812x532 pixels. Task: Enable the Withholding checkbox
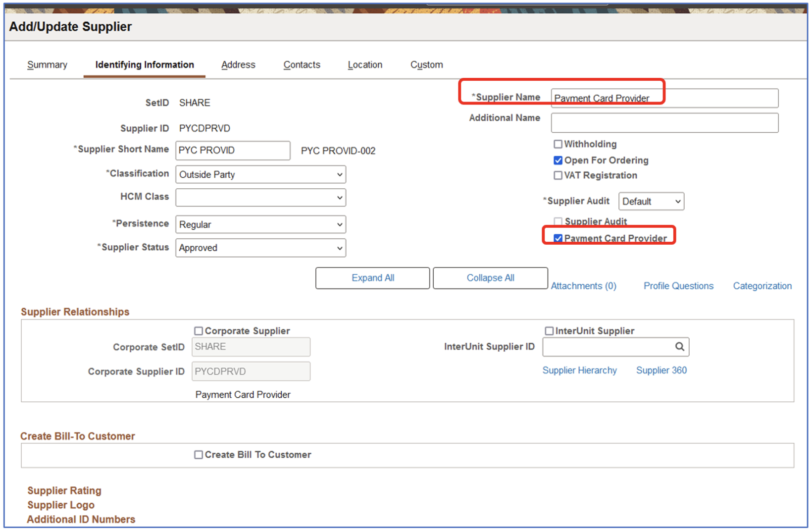click(x=558, y=144)
